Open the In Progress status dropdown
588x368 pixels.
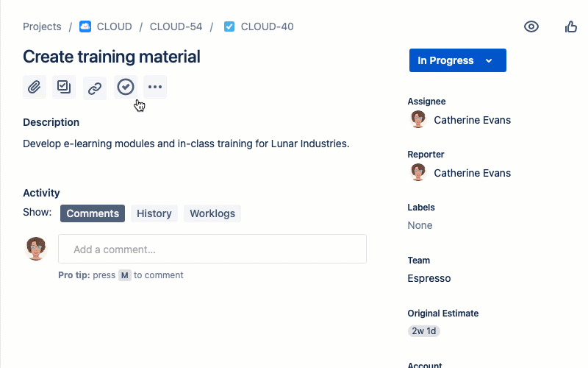tap(457, 60)
